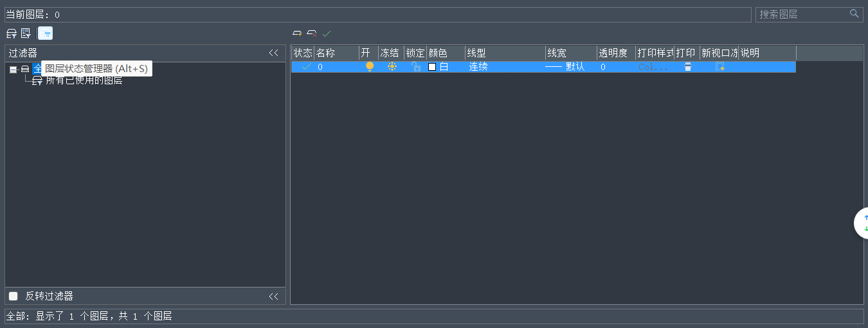The width and height of the screenshot is (868, 328).
Task: Toggle the print (打印) icon for layer 0
Action: click(687, 67)
